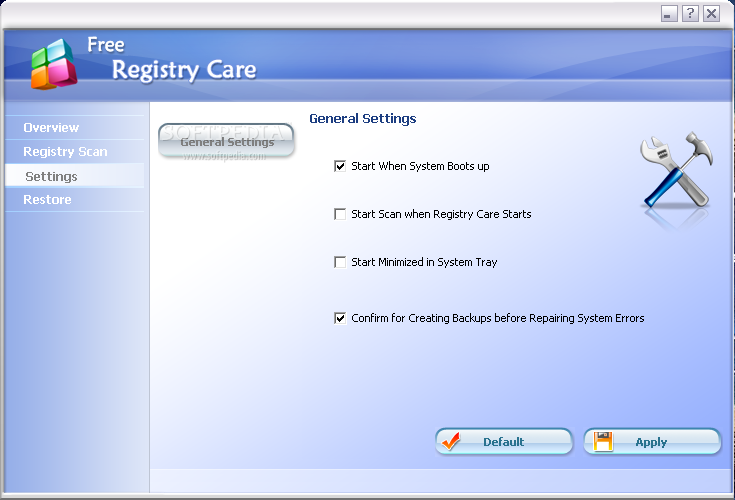Image resolution: width=735 pixels, height=500 pixels.
Task: Go to the Registry Scan section
Action: click(x=75, y=151)
